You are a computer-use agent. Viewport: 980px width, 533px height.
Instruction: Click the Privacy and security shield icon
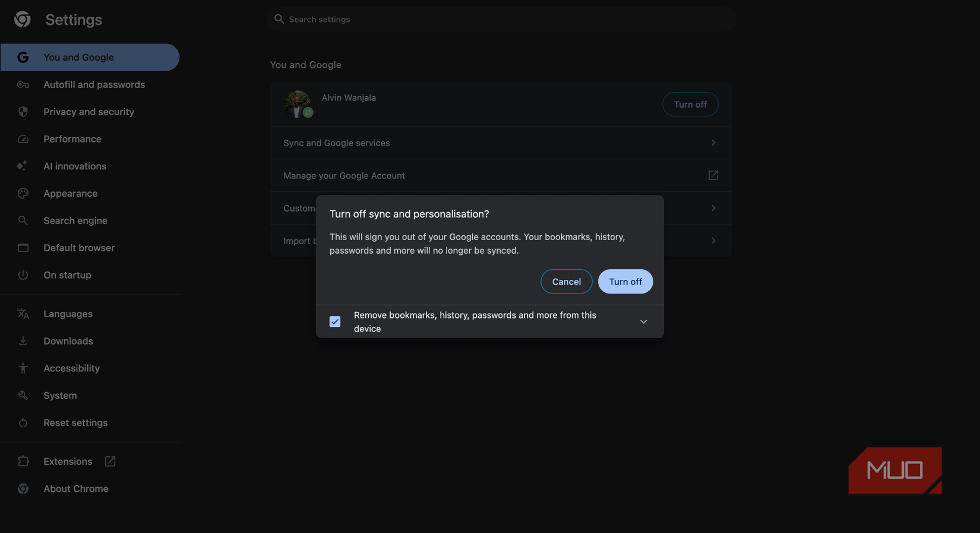tap(23, 112)
